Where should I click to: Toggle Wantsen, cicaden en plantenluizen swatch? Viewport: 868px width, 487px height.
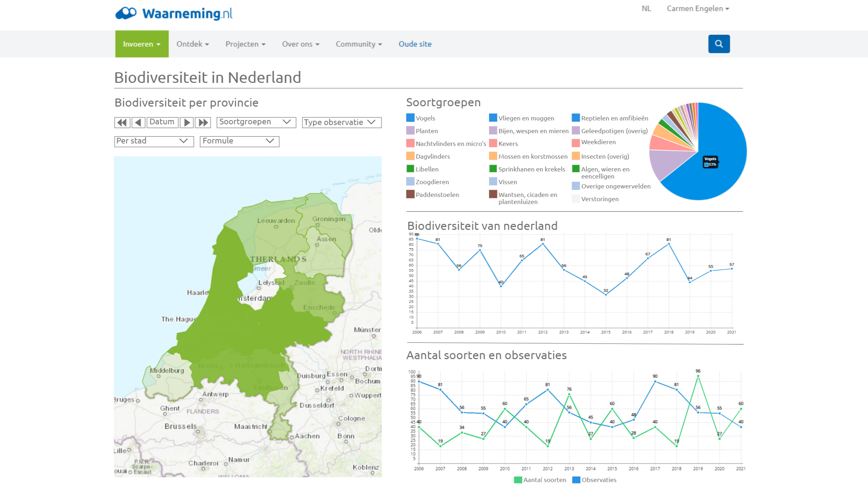pos(493,194)
